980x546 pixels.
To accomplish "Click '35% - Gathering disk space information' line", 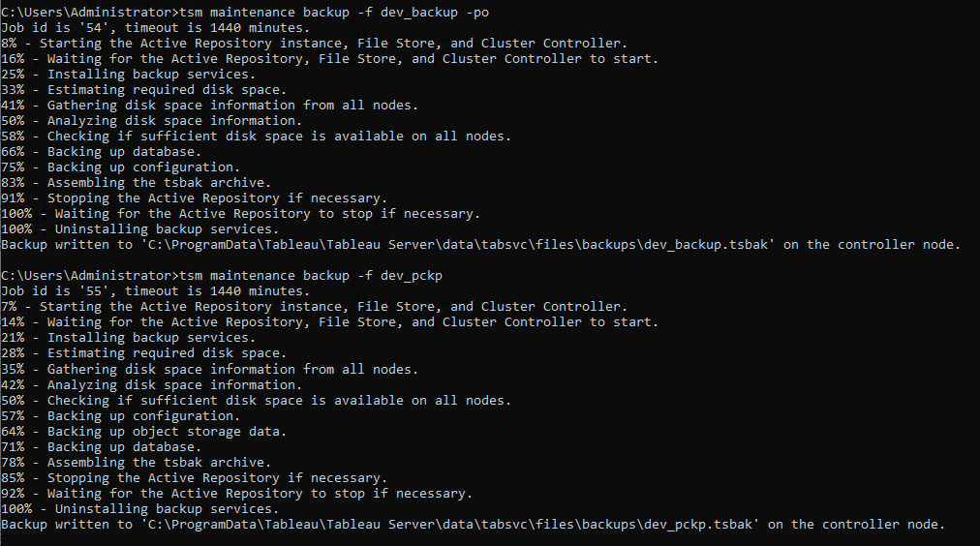I will tap(209, 370).
